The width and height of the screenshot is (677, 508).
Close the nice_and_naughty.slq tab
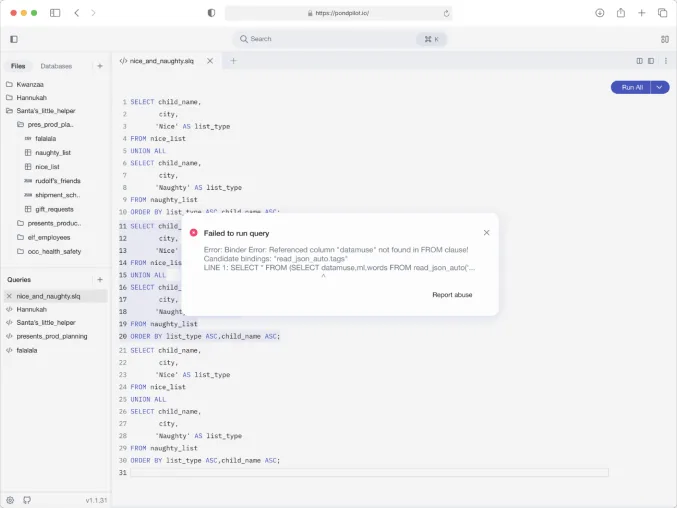(x=210, y=61)
